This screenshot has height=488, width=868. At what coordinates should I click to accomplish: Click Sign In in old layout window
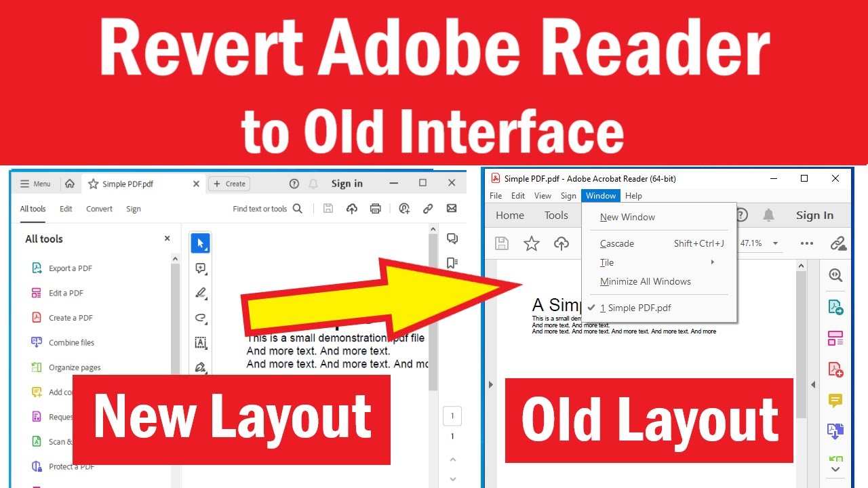[x=814, y=216]
